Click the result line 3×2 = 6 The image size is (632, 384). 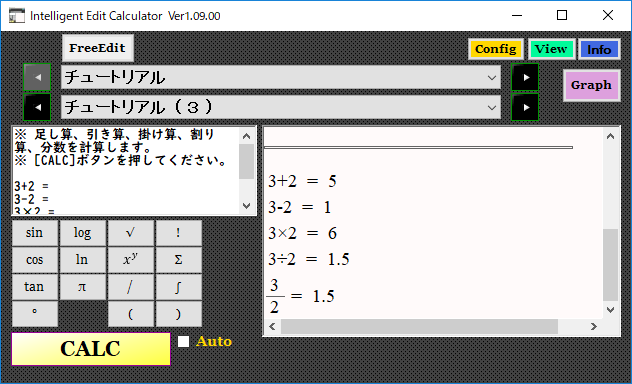pos(302,233)
